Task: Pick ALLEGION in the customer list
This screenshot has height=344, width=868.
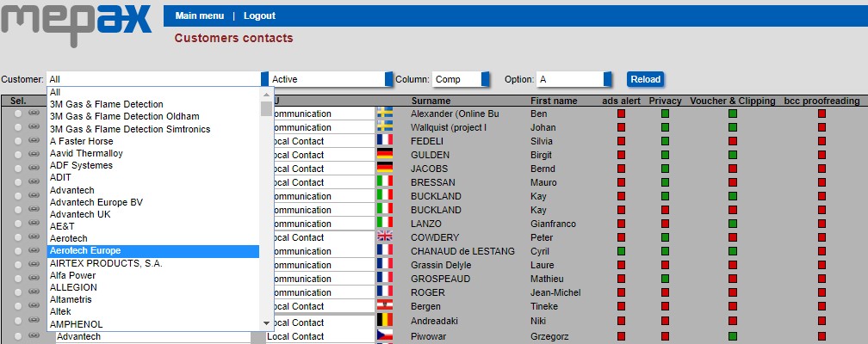Action: pyautogui.click(x=73, y=287)
